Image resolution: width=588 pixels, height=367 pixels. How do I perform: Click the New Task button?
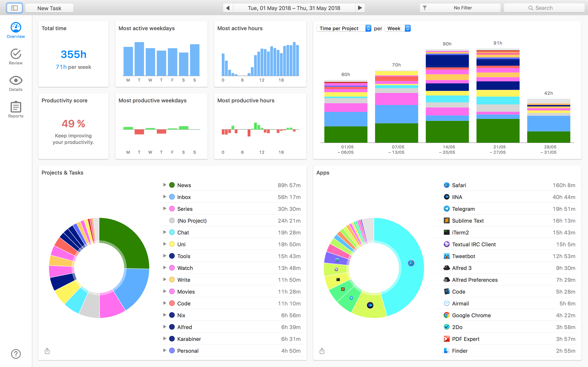[49, 8]
